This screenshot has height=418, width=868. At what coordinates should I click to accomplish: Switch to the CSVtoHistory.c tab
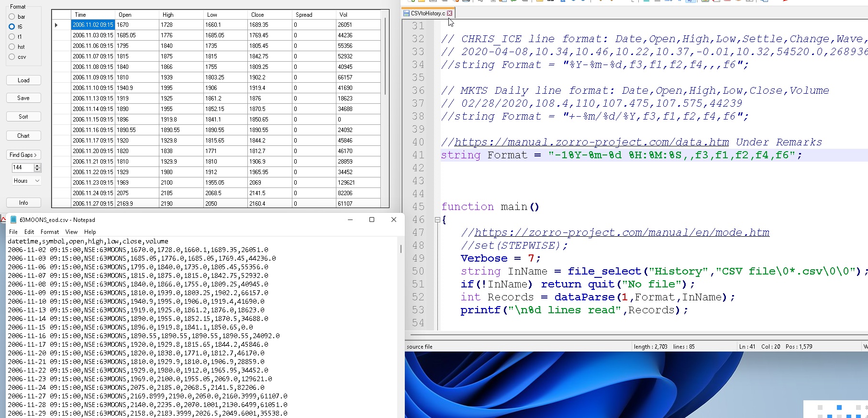[427, 13]
